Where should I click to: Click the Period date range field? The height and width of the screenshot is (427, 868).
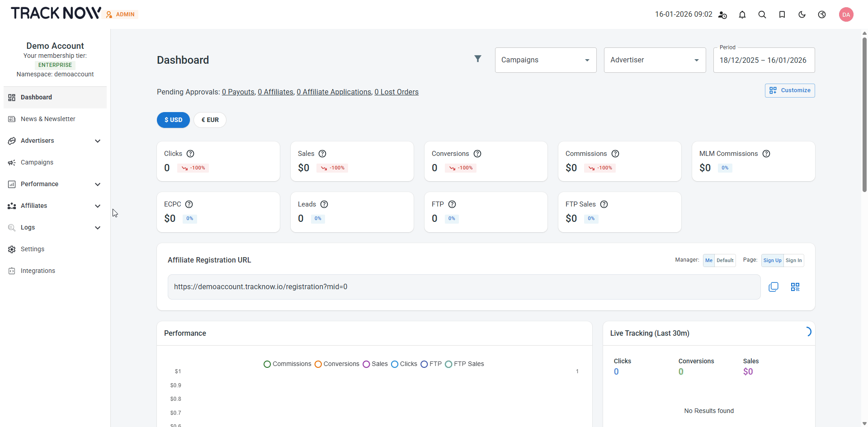764,60
